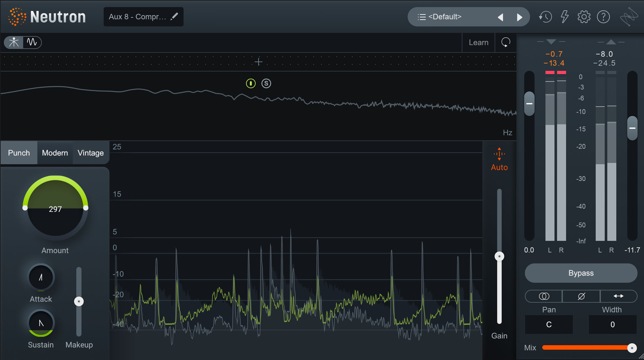Click the Attack curve knob
Image resolution: width=644 pixels, height=360 pixels.
pyautogui.click(x=41, y=277)
